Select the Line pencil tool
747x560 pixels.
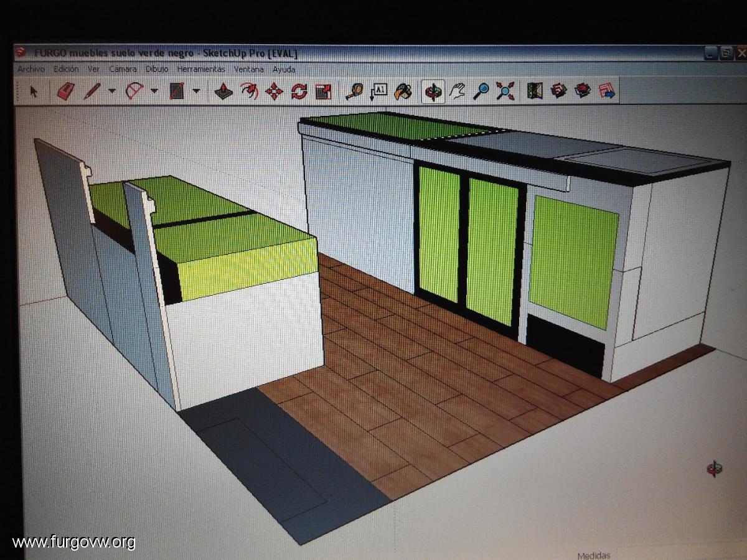click(92, 91)
